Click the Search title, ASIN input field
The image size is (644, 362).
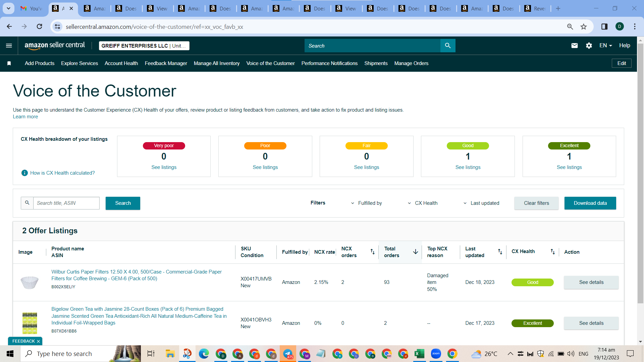pos(66,203)
